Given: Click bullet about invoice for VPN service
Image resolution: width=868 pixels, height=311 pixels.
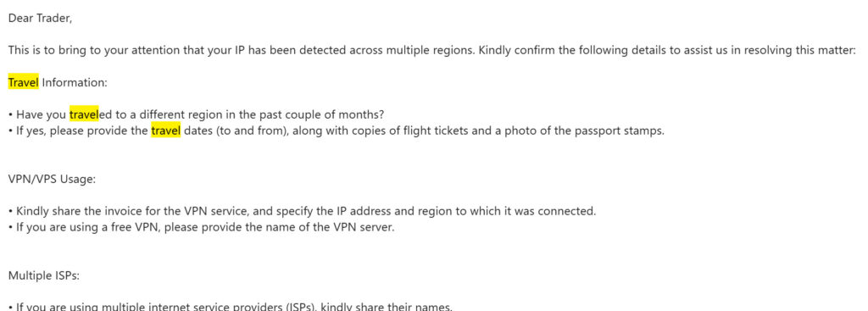Looking at the screenshot, I should [303, 211].
